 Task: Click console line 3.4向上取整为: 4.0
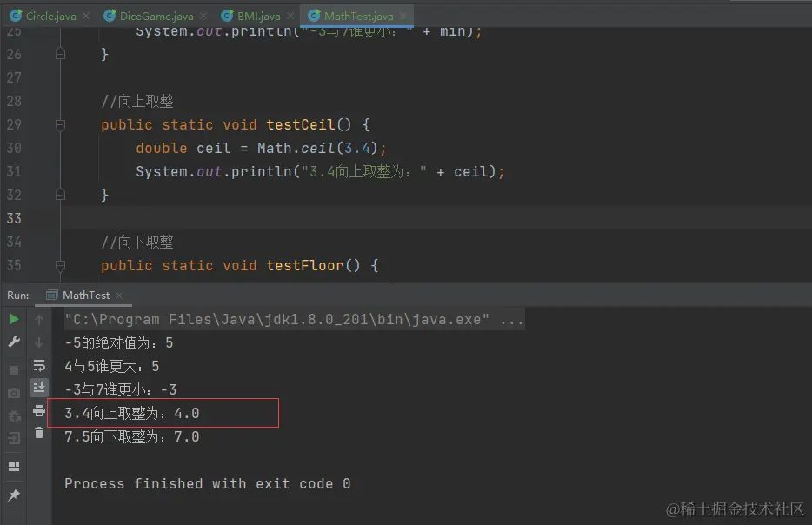[132, 413]
